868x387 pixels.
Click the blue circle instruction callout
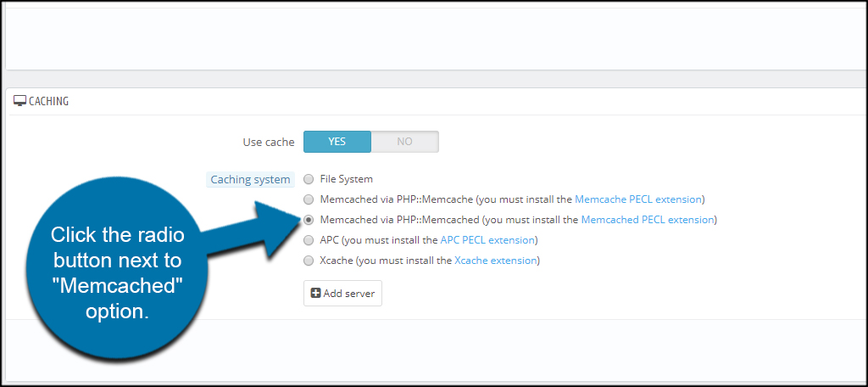[117, 272]
